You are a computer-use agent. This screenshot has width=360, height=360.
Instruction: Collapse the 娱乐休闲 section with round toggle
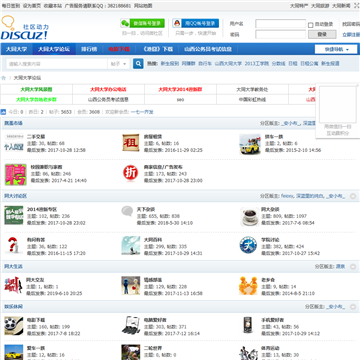(353, 307)
